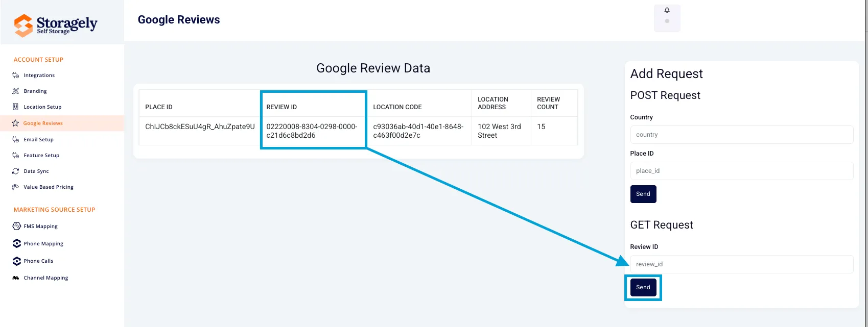Click the Phone Calls icon
The image size is (868, 327).
pyautogui.click(x=17, y=261)
